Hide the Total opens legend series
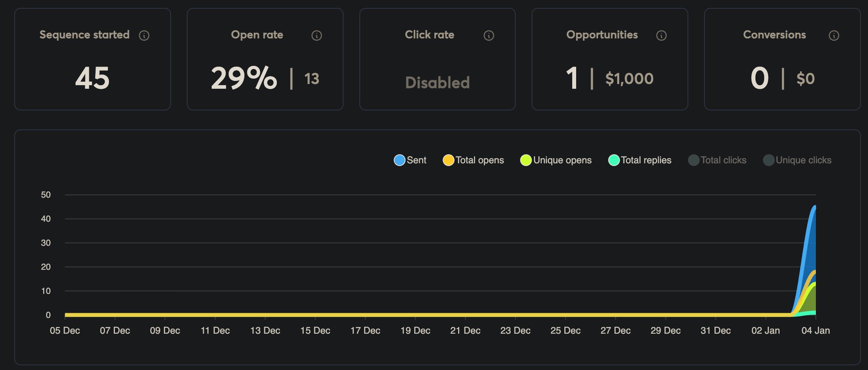Screen dimensions: 868x370 (473, 160)
